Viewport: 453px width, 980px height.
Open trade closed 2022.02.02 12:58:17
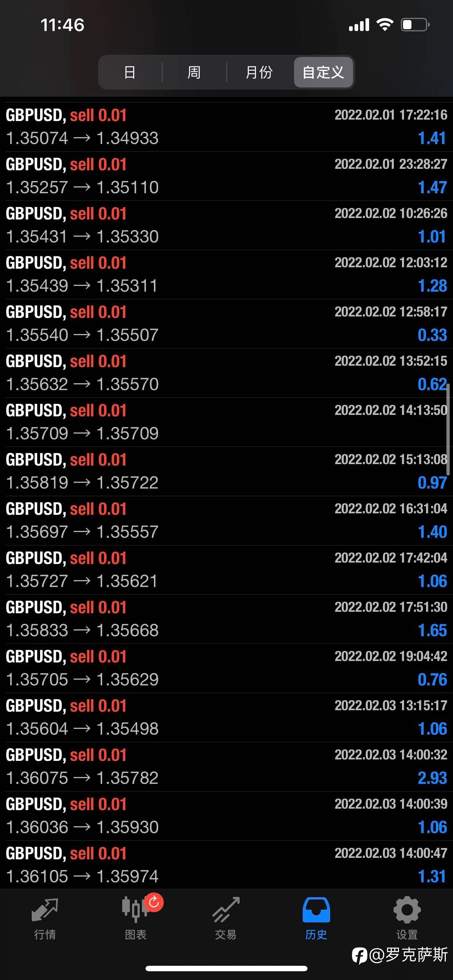coord(226,324)
